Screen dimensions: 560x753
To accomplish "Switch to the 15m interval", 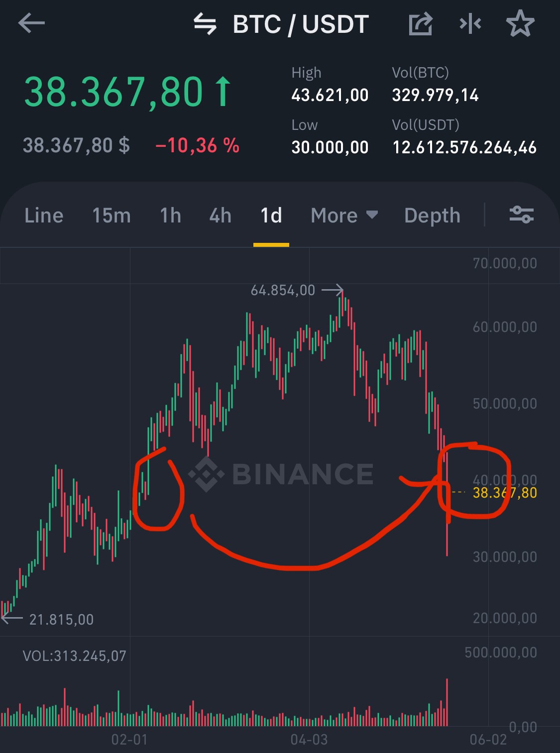I will pyautogui.click(x=112, y=215).
